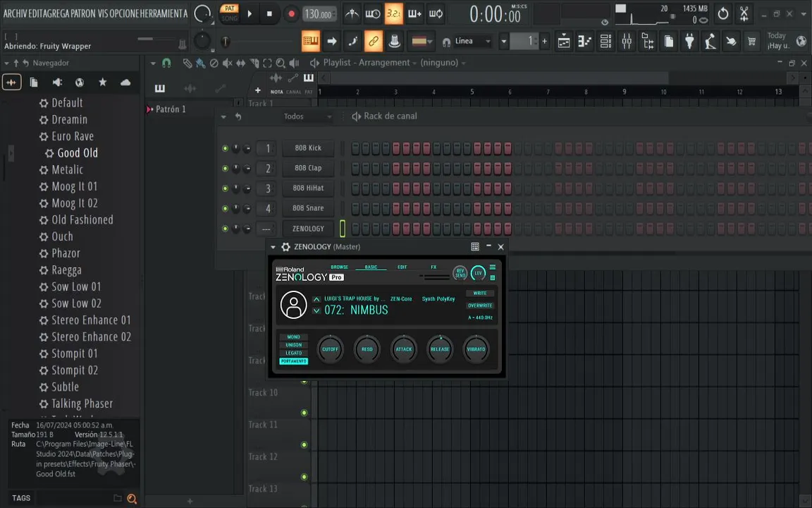Switch to ZENOLOGY FX tab
The height and width of the screenshot is (508, 812).
point(433,267)
